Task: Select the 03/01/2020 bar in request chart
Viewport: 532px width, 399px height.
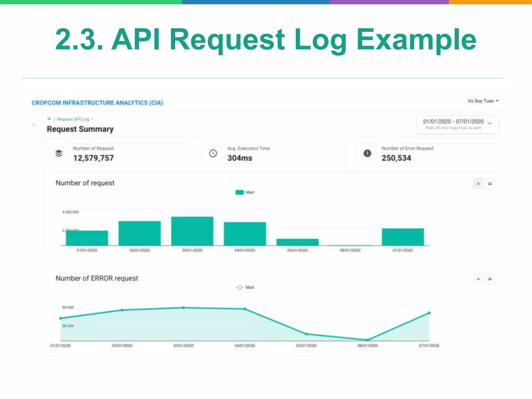Action: click(x=192, y=231)
